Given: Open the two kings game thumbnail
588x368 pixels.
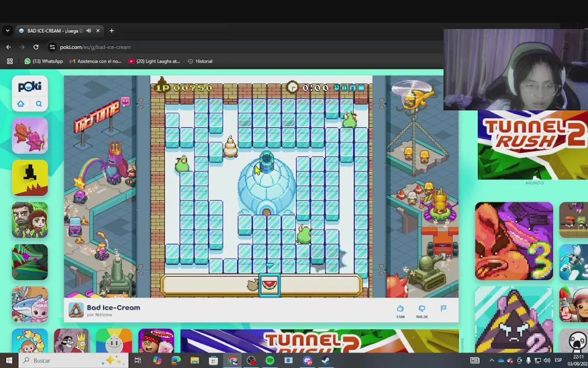Looking at the screenshot, I should [x=71, y=340].
